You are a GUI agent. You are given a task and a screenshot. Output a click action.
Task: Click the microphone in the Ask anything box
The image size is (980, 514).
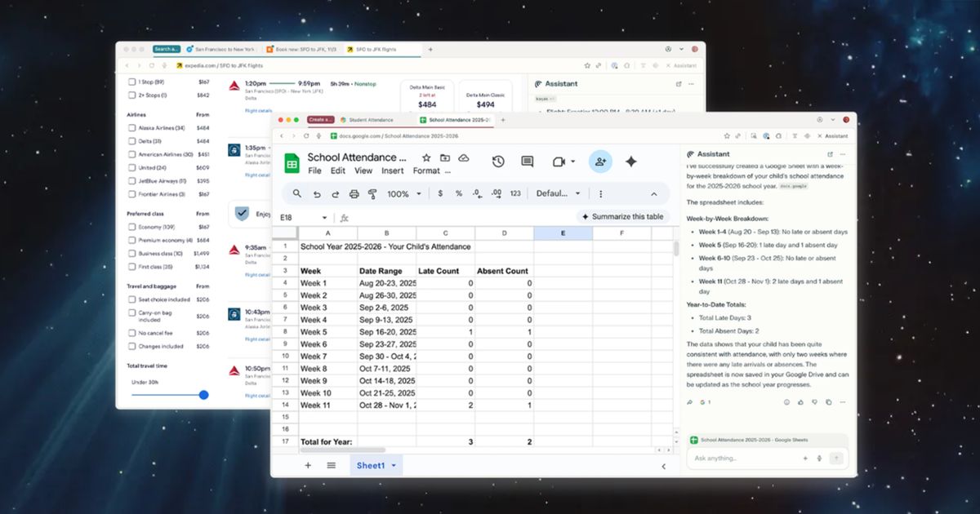[819, 458]
